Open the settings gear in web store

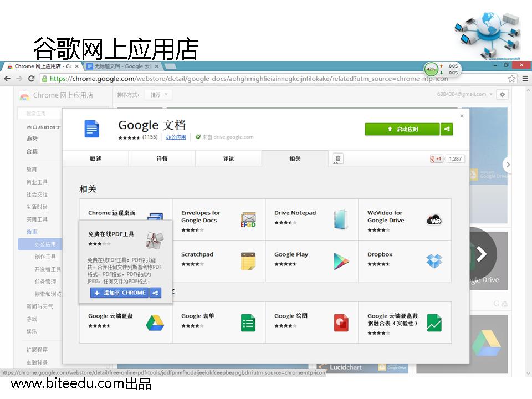point(503,95)
